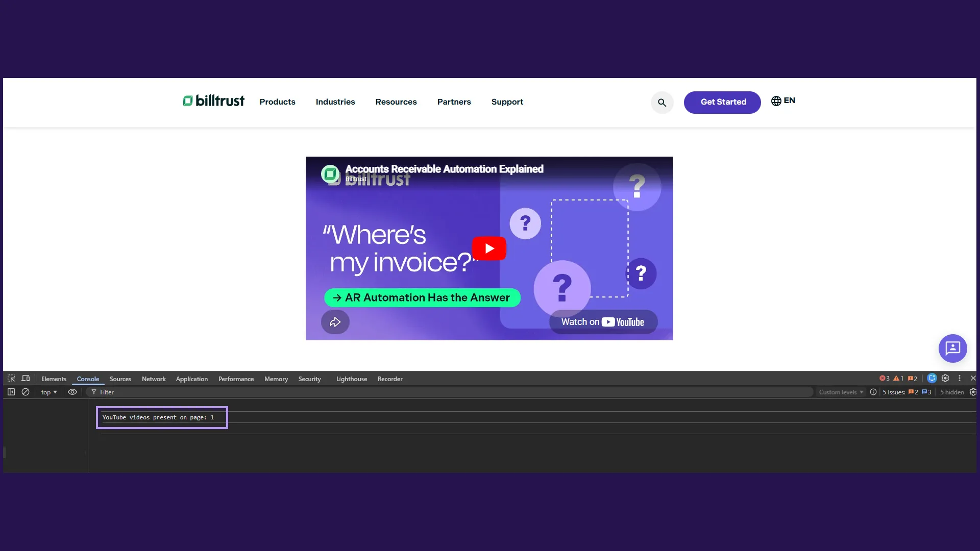This screenshot has width=980, height=551.
Task: Open DevTools settings gear
Action: pyautogui.click(x=945, y=378)
